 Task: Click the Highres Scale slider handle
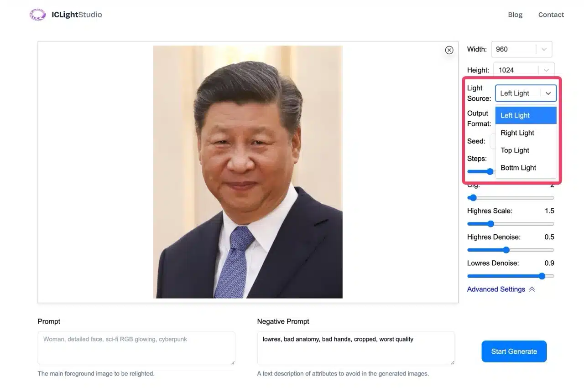pos(491,224)
